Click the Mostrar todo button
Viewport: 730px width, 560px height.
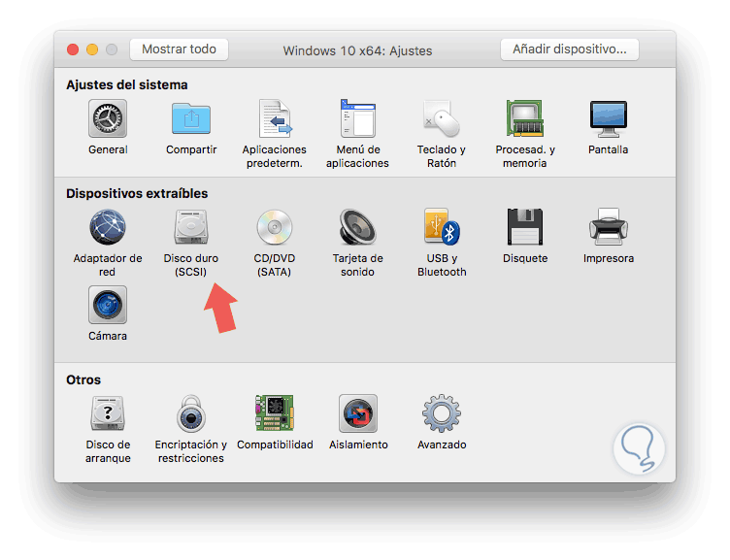click(179, 49)
